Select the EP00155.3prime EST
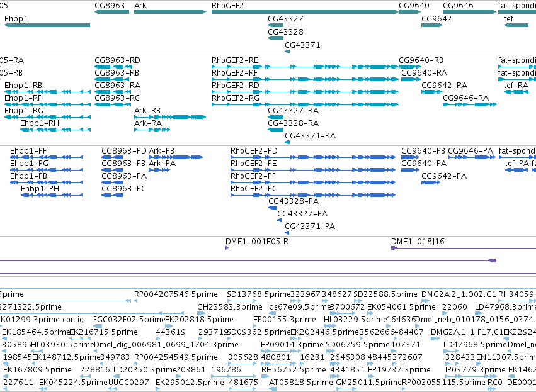536x392 pixels. point(255,326)
